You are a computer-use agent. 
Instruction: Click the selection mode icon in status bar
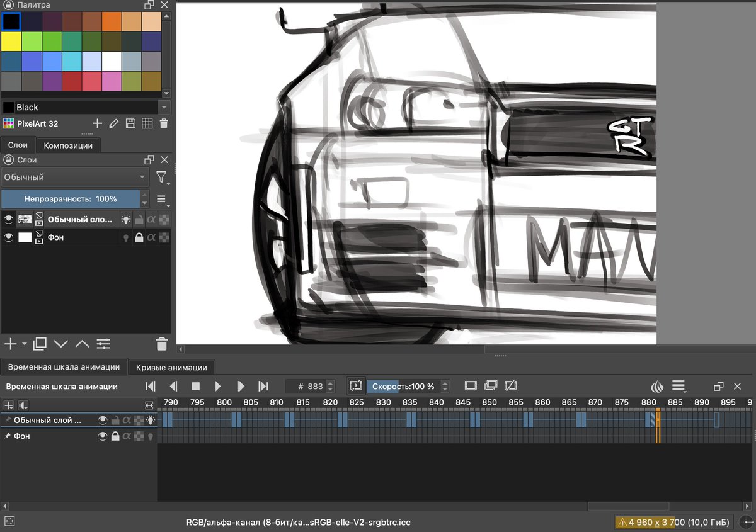[9, 521]
